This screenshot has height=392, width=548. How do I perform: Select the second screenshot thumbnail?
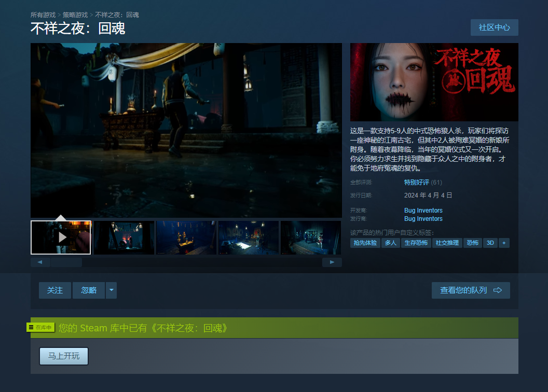tap(124, 237)
